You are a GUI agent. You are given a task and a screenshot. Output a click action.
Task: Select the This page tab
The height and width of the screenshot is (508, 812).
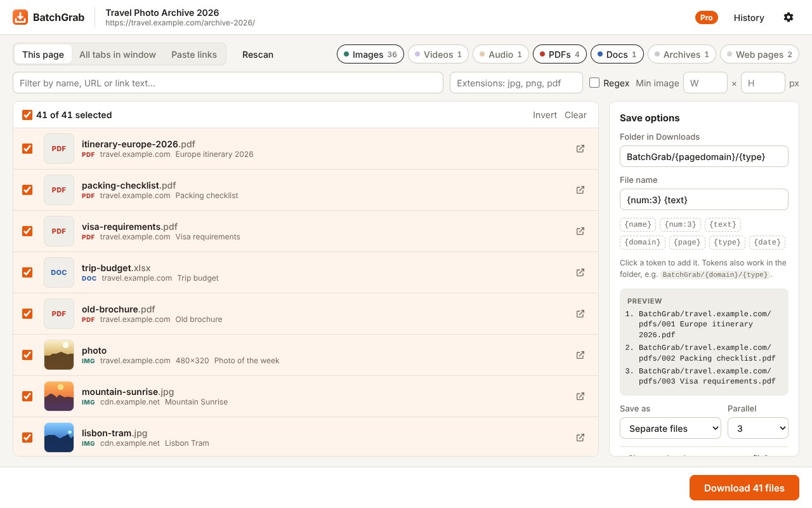point(43,55)
